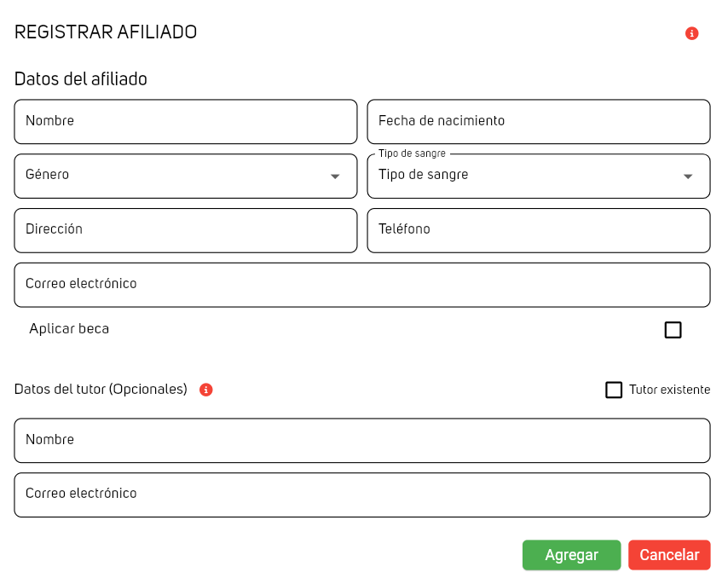The width and height of the screenshot is (728, 584).
Task: Check the Tutor existente box
Action: click(x=614, y=390)
